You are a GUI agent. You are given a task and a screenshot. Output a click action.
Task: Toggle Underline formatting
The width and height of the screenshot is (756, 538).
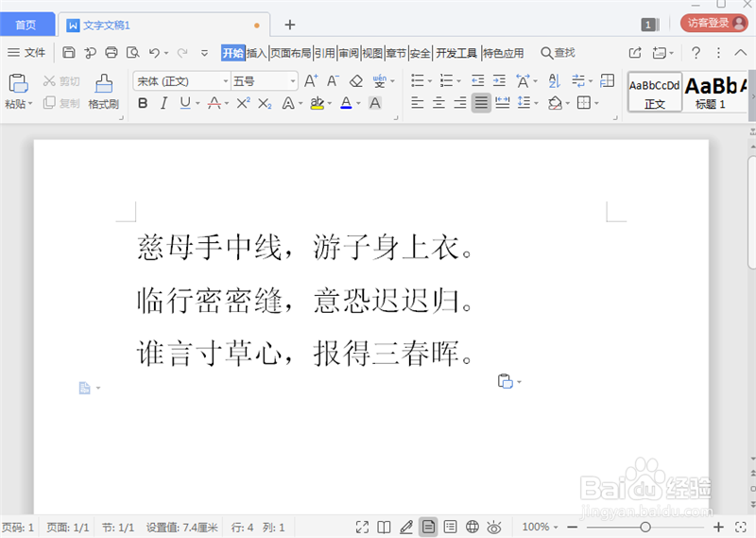click(x=184, y=103)
